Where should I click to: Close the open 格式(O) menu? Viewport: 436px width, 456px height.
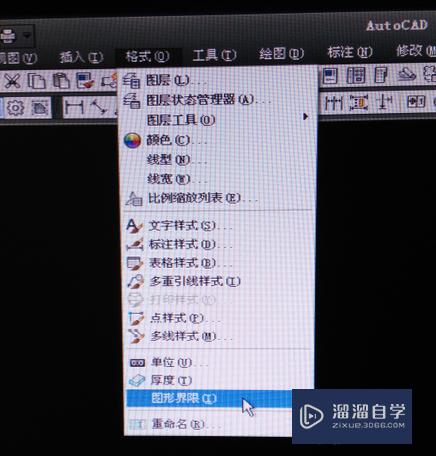coord(148,56)
